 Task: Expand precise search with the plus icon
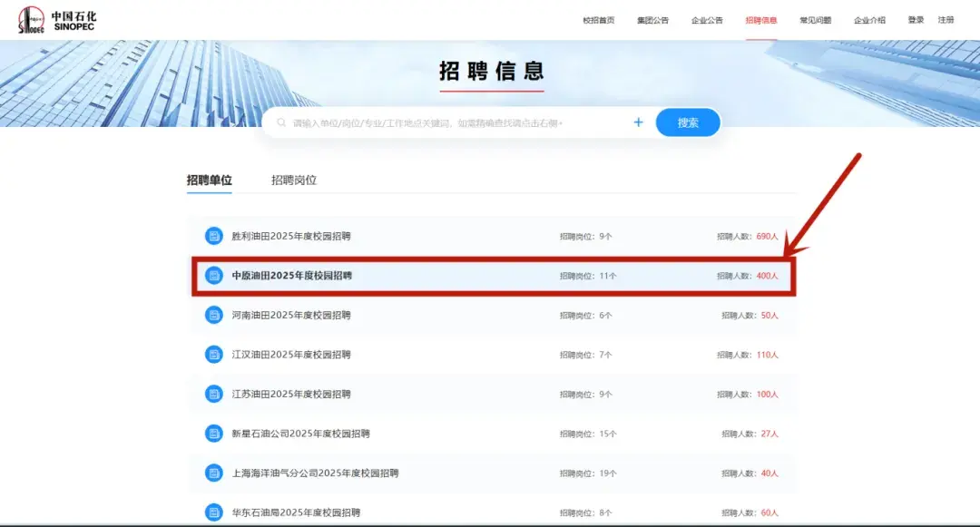(638, 121)
